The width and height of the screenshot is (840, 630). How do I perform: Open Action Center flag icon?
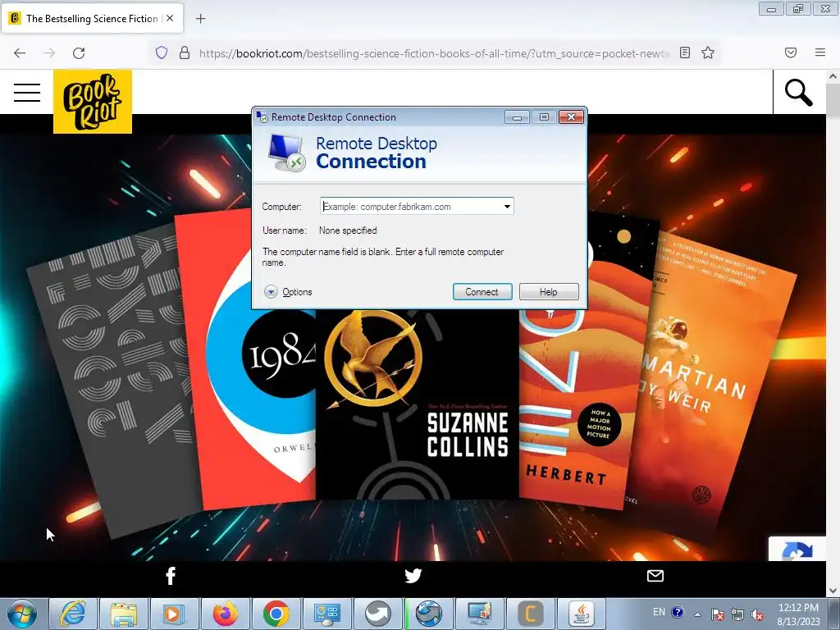pyautogui.click(x=718, y=614)
